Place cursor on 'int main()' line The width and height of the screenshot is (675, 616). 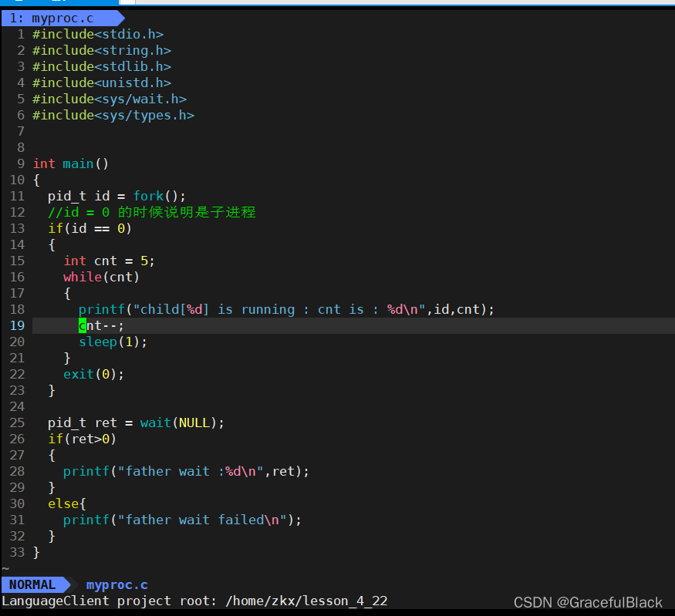pos(71,164)
